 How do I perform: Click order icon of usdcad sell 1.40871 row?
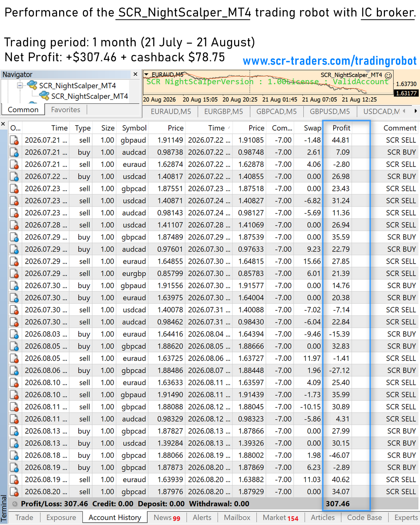(x=14, y=201)
